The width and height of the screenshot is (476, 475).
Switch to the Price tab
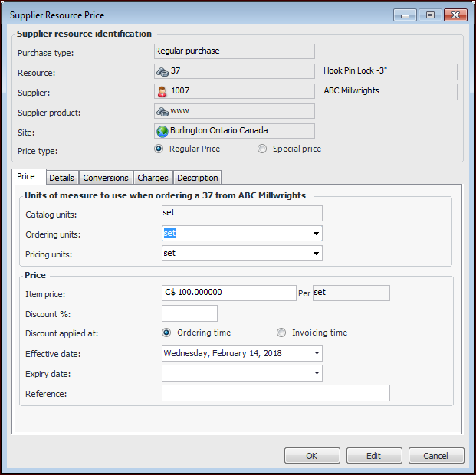click(x=29, y=177)
